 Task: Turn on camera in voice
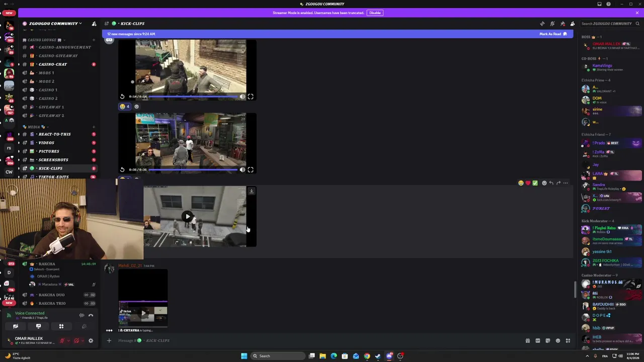pyautogui.click(x=16, y=327)
